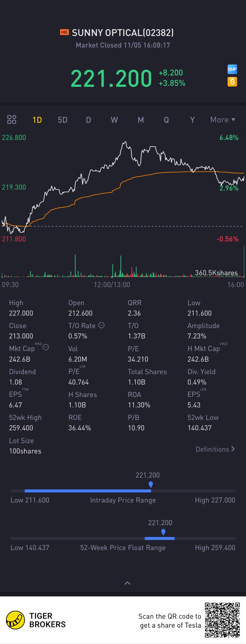246x644 pixels.
Task: Tap the orange HK market badge
Action: click(64, 32)
